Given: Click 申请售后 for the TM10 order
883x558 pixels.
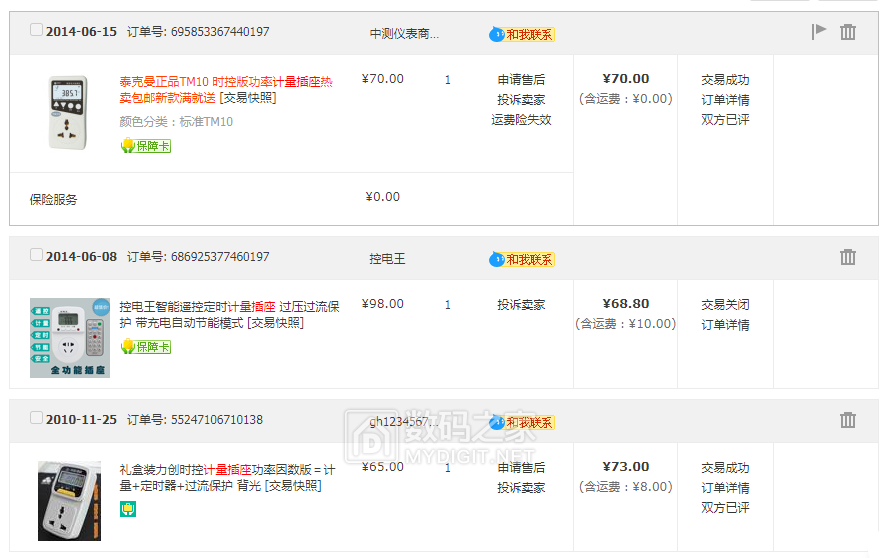Looking at the screenshot, I should tap(521, 80).
